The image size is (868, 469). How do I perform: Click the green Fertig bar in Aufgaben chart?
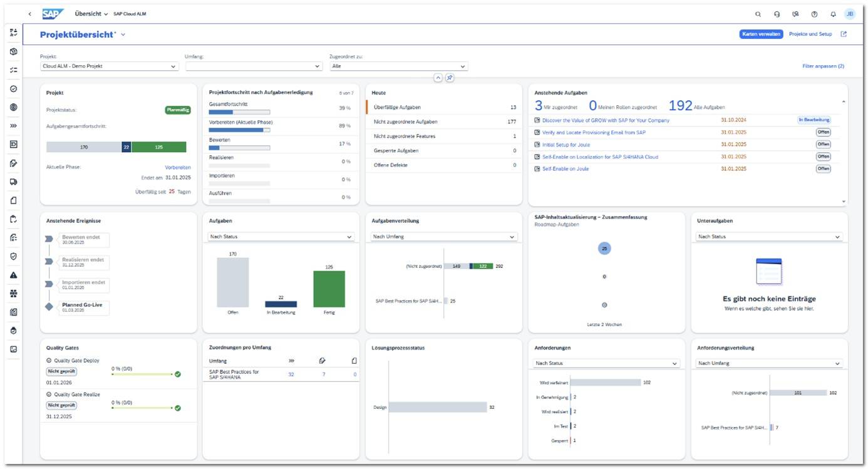(x=329, y=289)
